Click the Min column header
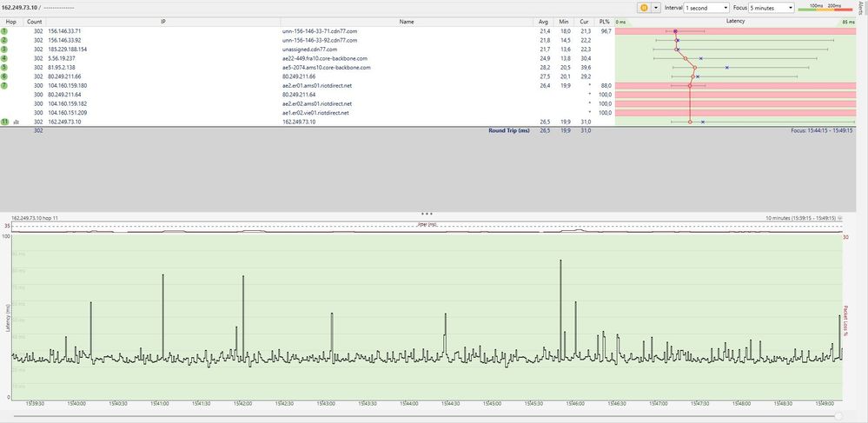Image resolution: width=868 pixels, height=423 pixels. tap(564, 22)
